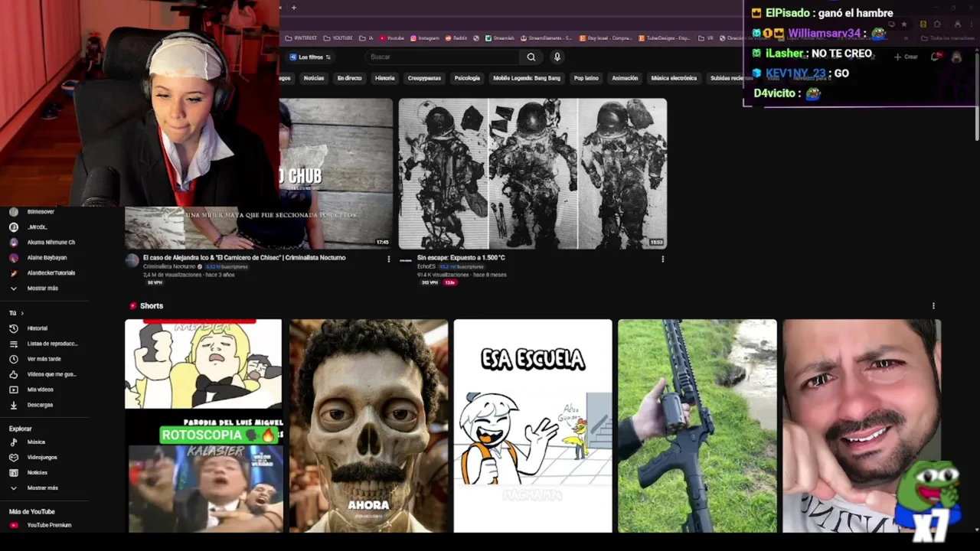
Task: Open the TuberDesigns Etsy bookmark
Action: pos(664,37)
